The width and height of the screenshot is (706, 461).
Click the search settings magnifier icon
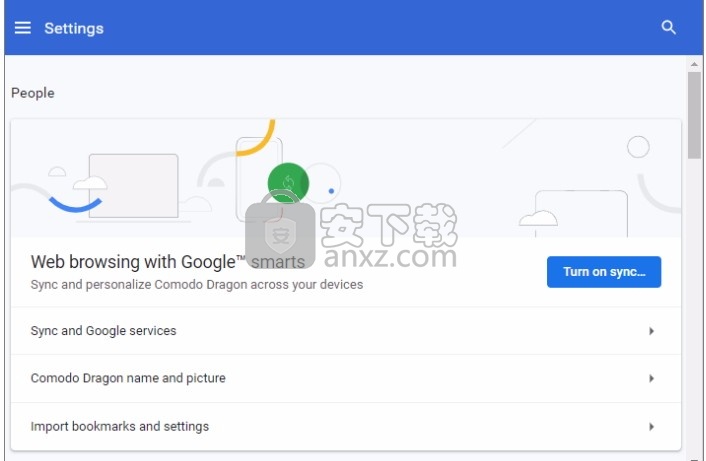668,27
